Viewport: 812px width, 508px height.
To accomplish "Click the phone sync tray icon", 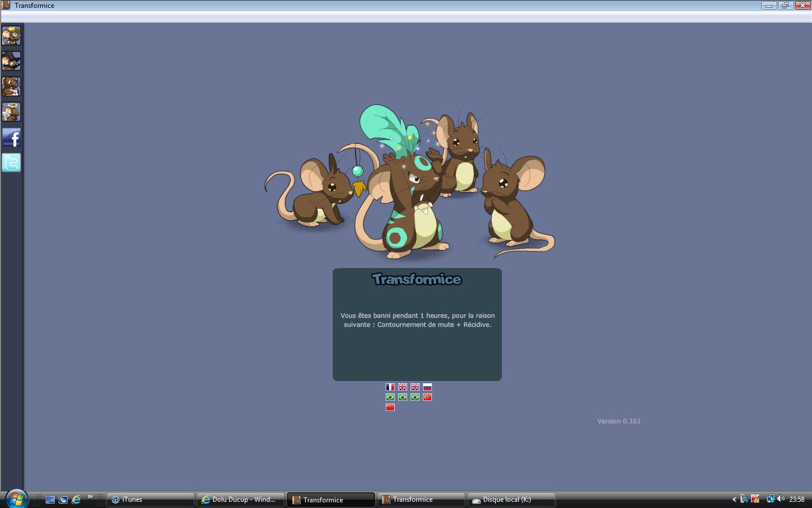I will coord(744,499).
